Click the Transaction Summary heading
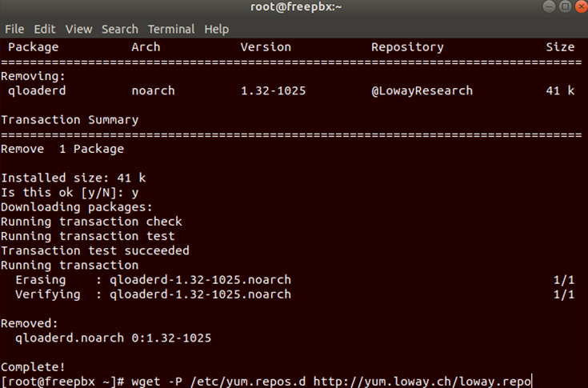The width and height of the screenshot is (588, 388). click(x=70, y=120)
